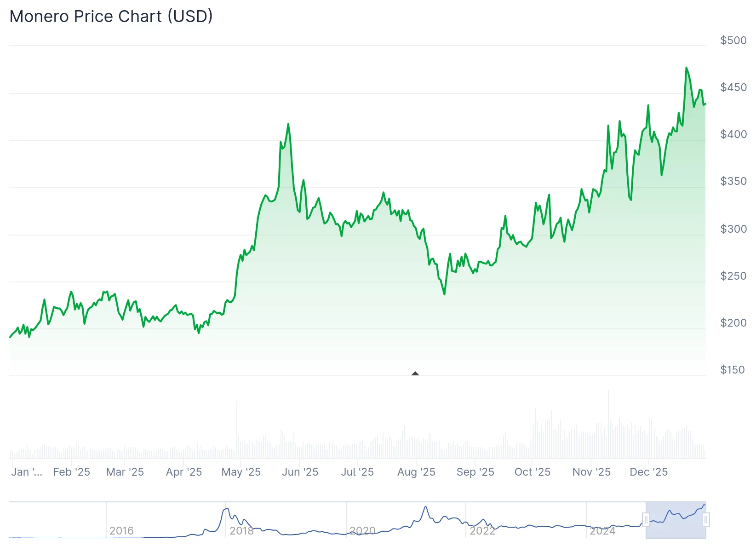Click the truncated Jan x-axis label
This screenshot has width=756, height=552.
pyautogui.click(x=27, y=472)
